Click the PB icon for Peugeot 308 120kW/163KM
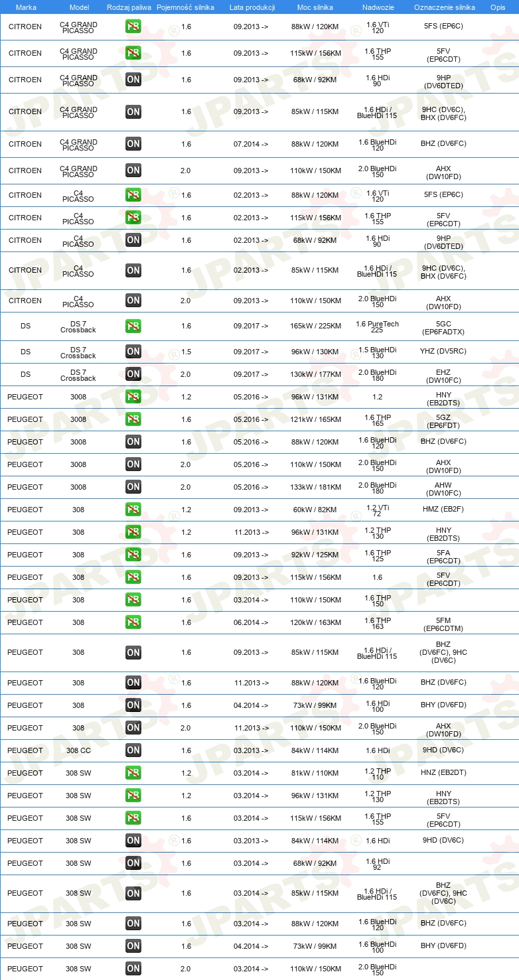The image size is (519, 980). [x=133, y=622]
